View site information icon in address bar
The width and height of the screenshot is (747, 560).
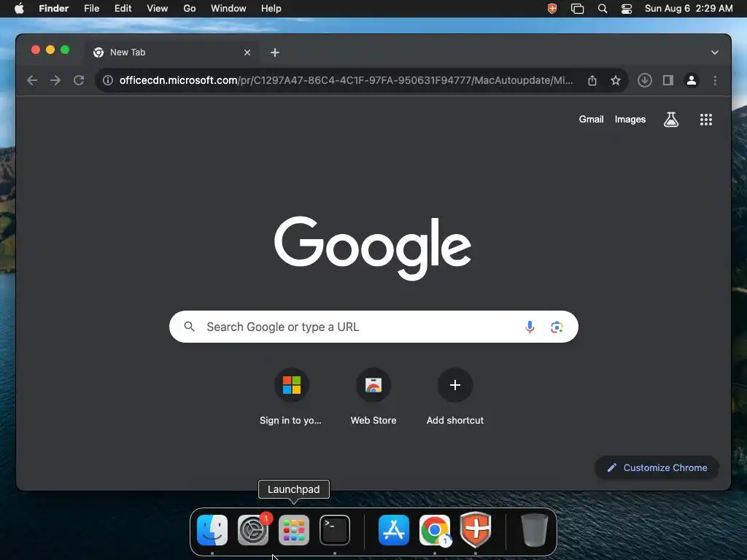108,80
